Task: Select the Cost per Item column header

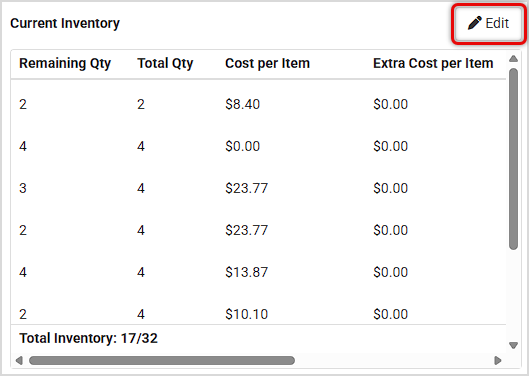Action: [x=267, y=63]
